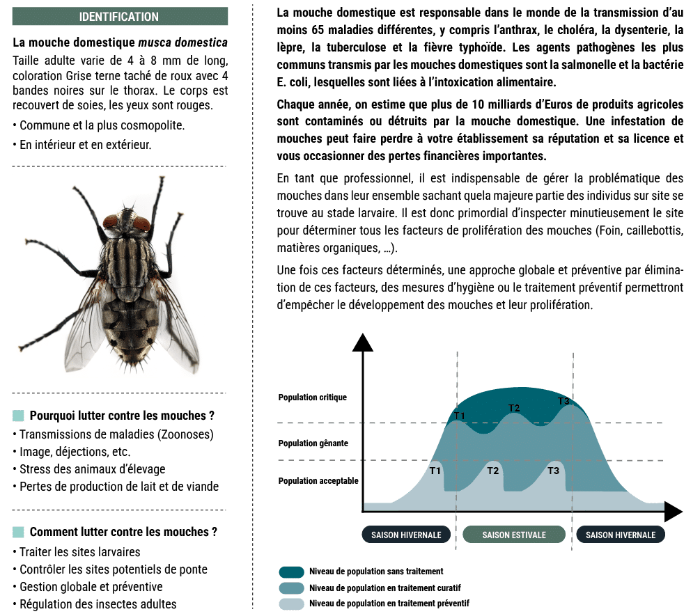This screenshot has width=700, height=614.
Task: Click the vertical axis arrowhead on the chart
Action: tap(362, 343)
